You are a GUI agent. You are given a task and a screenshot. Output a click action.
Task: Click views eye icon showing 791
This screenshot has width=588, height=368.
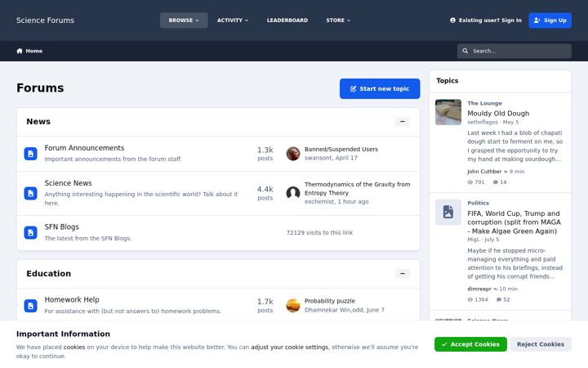click(470, 182)
